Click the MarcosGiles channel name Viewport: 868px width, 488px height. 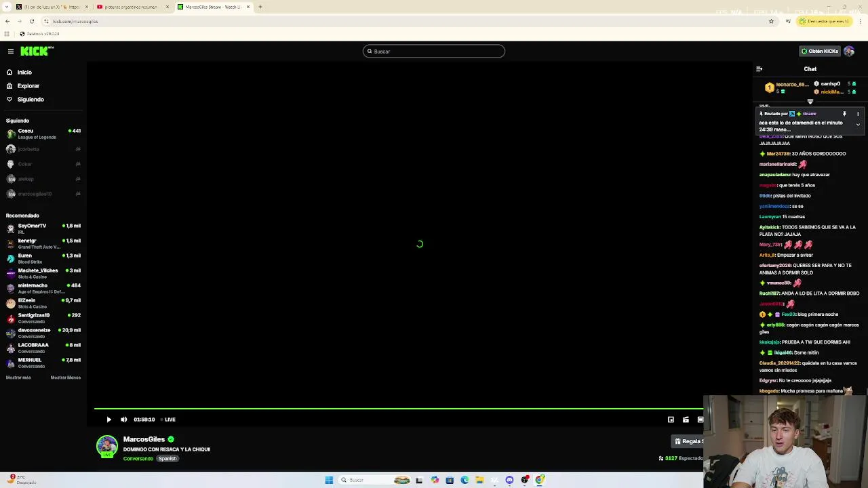pyautogui.click(x=144, y=439)
